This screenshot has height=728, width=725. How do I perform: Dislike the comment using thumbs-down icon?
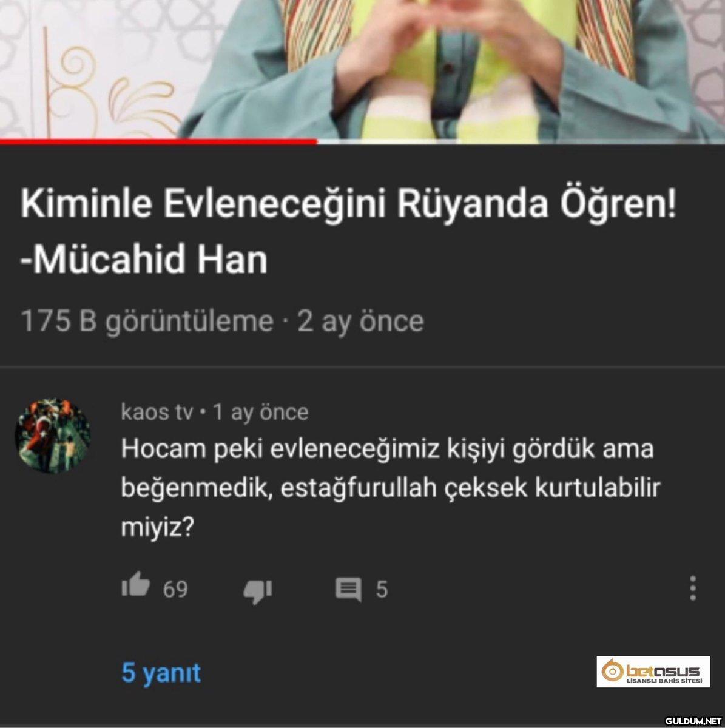point(258,590)
